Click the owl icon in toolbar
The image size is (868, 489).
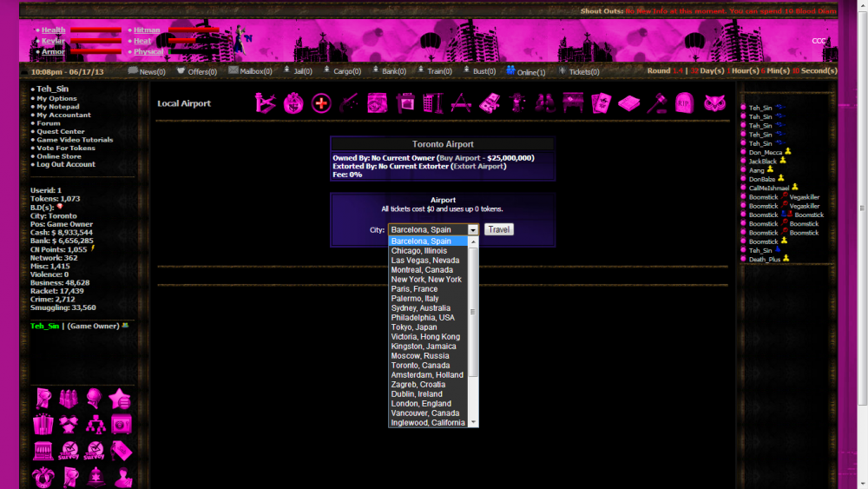point(714,103)
